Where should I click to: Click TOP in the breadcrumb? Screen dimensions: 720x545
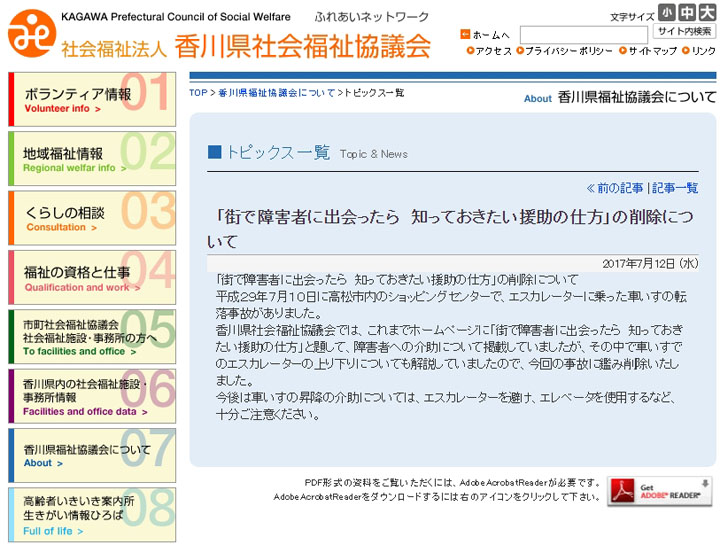[198, 93]
